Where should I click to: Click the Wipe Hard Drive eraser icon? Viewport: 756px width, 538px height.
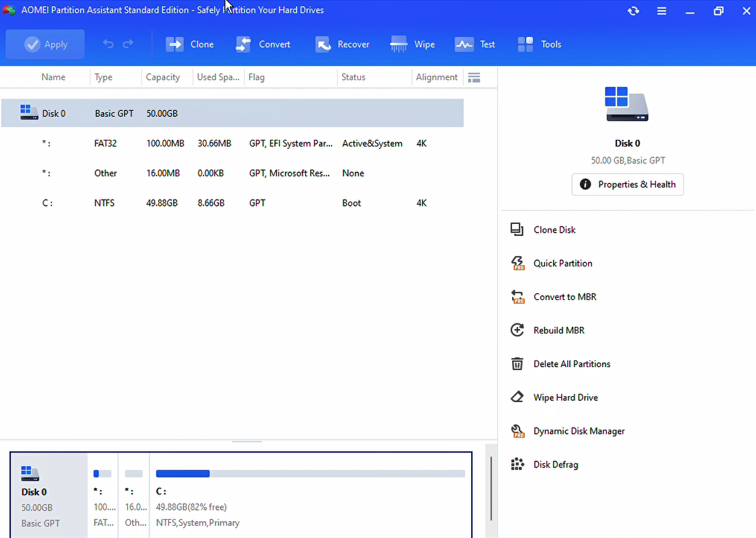[517, 397]
